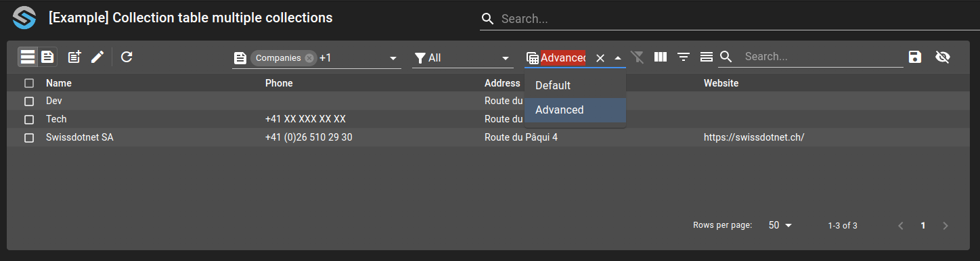This screenshot has height=261, width=980.
Task: Click the top global Search field
Action: pos(739,19)
